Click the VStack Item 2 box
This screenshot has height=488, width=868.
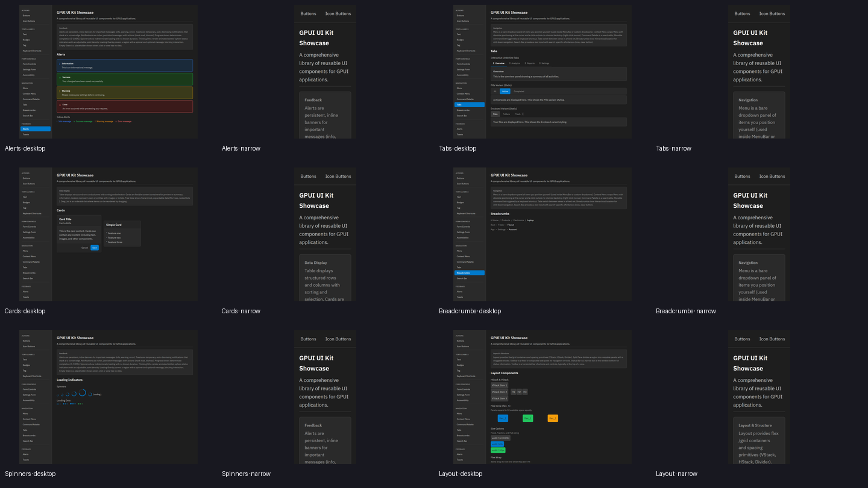(500, 392)
